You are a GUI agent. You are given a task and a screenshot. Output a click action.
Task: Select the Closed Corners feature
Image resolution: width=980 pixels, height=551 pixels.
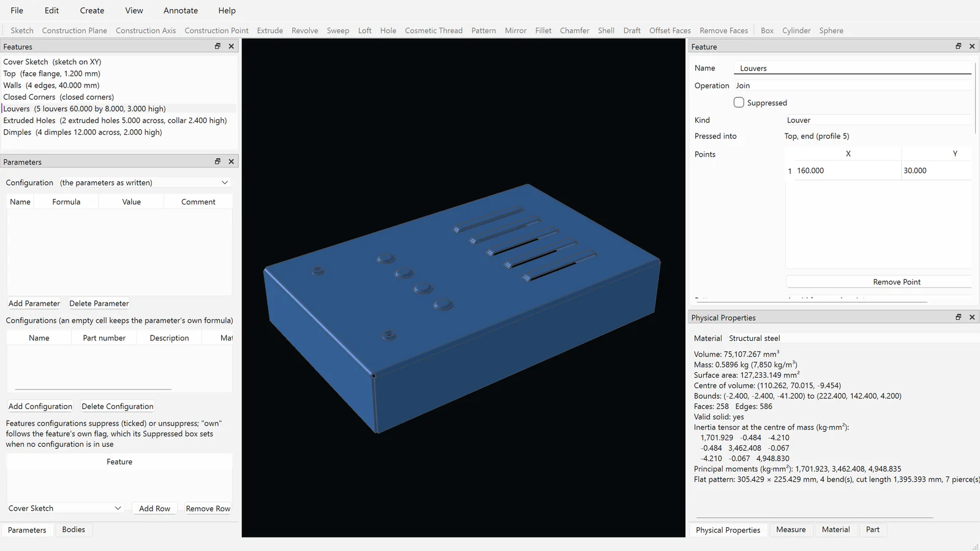[x=119, y=97]
